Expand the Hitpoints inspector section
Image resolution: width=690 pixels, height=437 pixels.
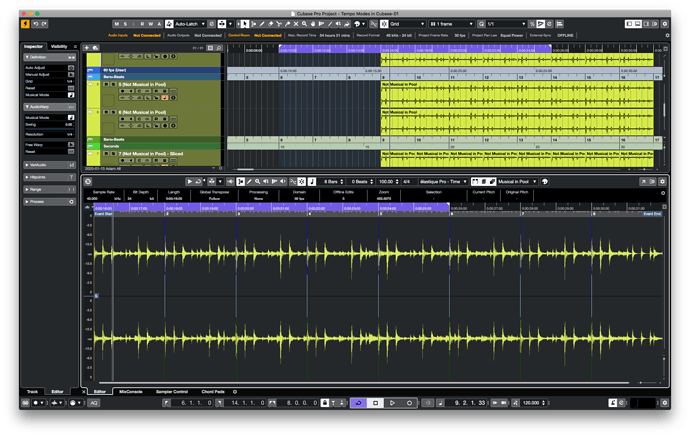[x=40, y=176]
